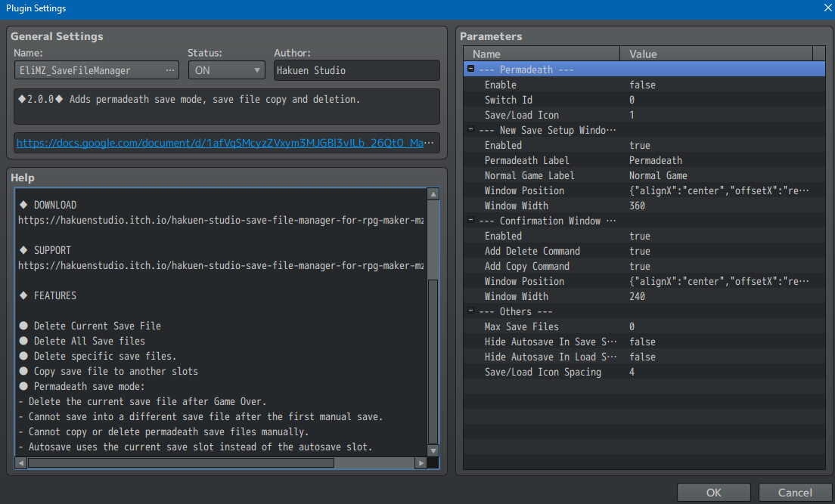
Task: Select the Max Save Files parameter
Action: click(x=644, y=326)
